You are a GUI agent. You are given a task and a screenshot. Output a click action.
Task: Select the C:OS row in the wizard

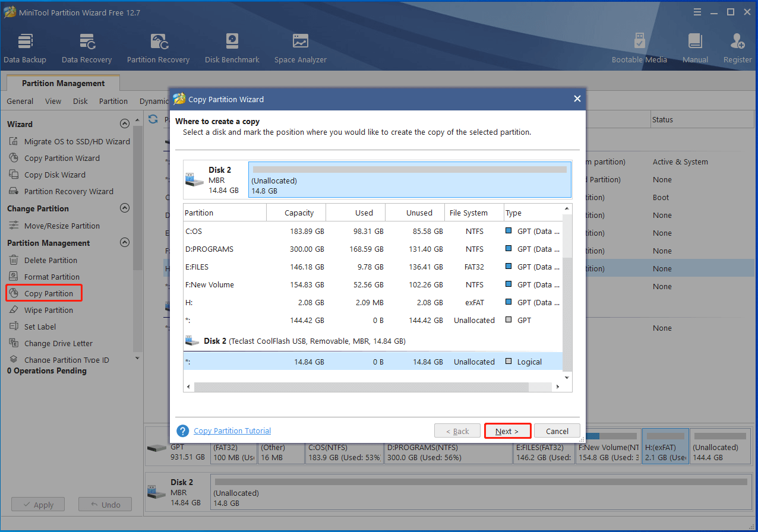[373, 231]
